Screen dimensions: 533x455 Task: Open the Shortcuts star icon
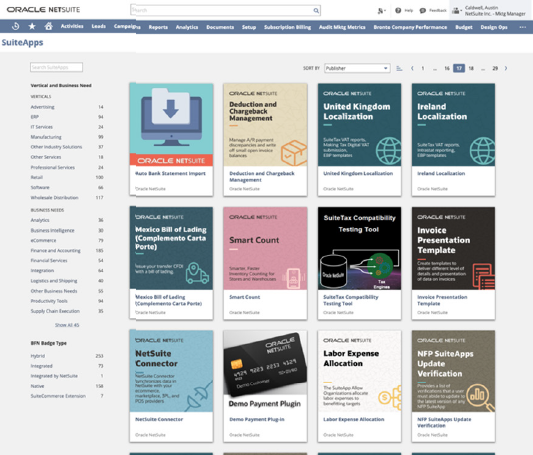click(32, 26)
